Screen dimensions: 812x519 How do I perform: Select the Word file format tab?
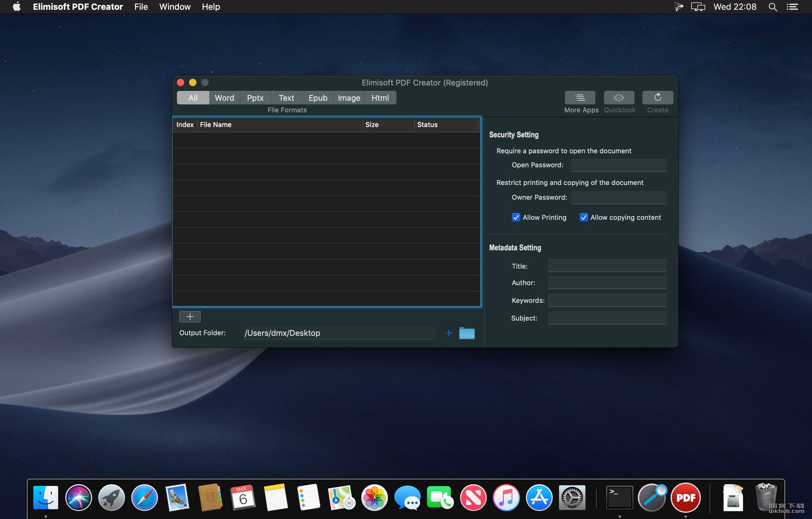[x=224, y=98]
